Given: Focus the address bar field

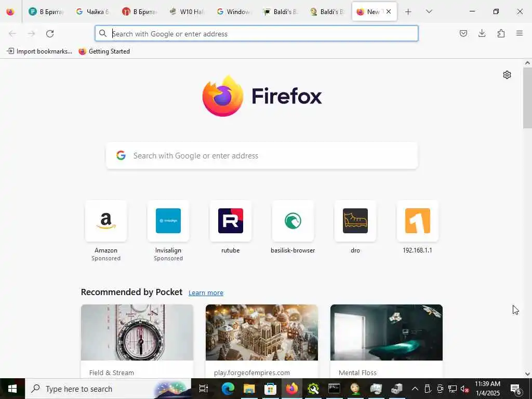Looking at the screenshot, I should (x=257, y=34).
